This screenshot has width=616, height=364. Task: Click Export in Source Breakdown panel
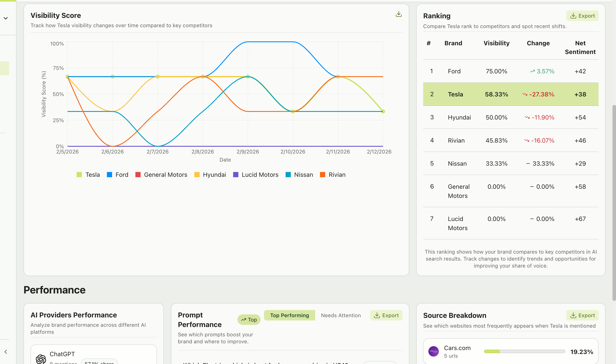point(582,315)
